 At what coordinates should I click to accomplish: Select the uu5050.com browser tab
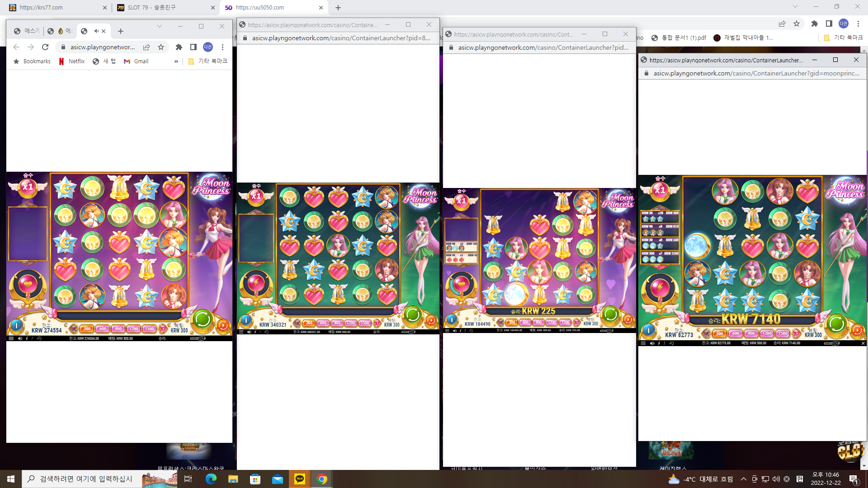point(274,8)
